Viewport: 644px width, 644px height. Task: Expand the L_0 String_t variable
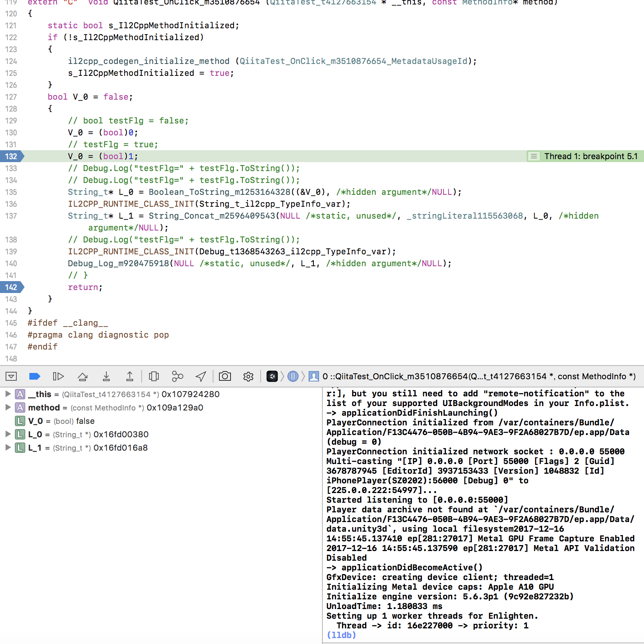7,434
